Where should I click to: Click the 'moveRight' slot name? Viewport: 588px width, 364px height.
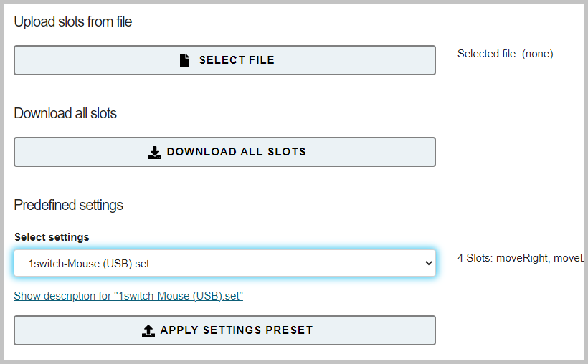click(523, 258)
